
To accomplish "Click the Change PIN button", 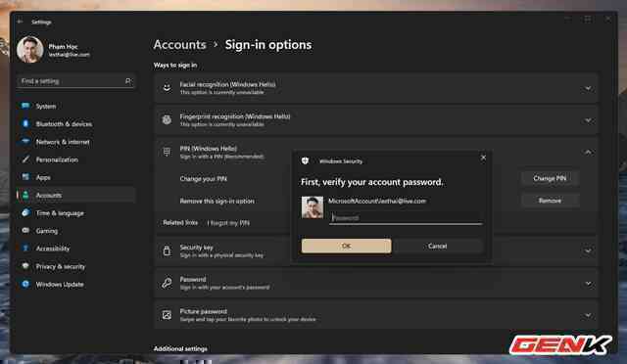I will tap(550, 178).
